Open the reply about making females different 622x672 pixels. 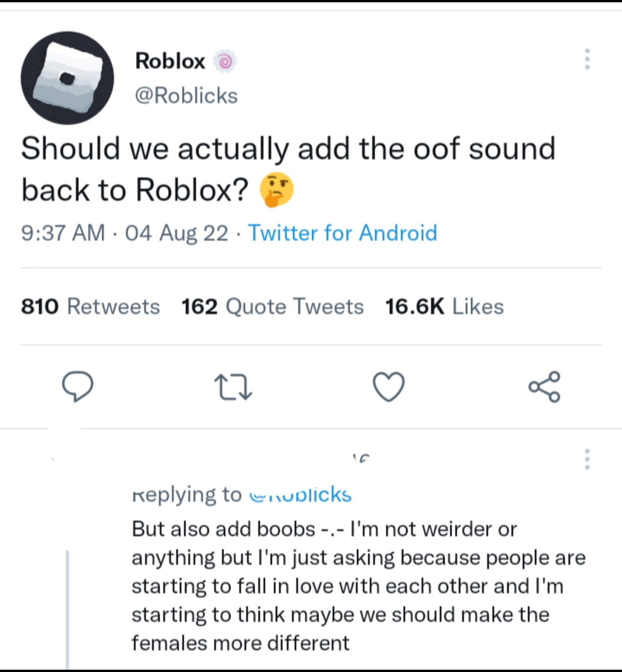click(x=357, y=586)
